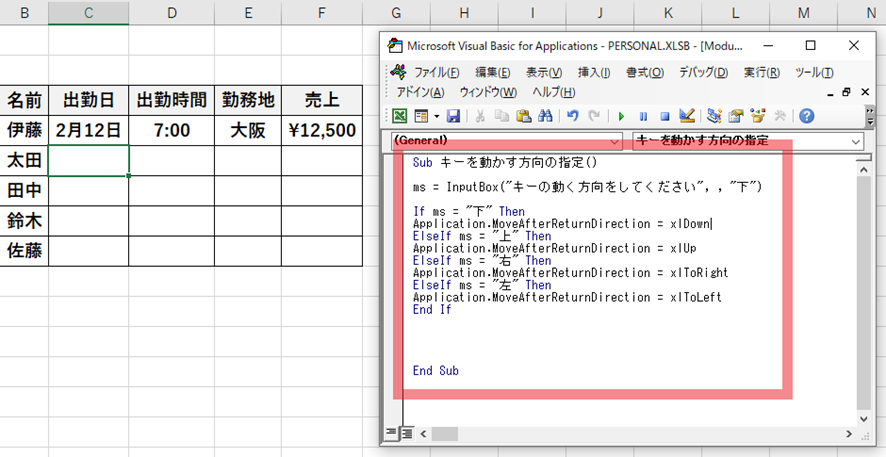
Task: Click the horizontal scrollbar left arrow
Action: (423, 434)
